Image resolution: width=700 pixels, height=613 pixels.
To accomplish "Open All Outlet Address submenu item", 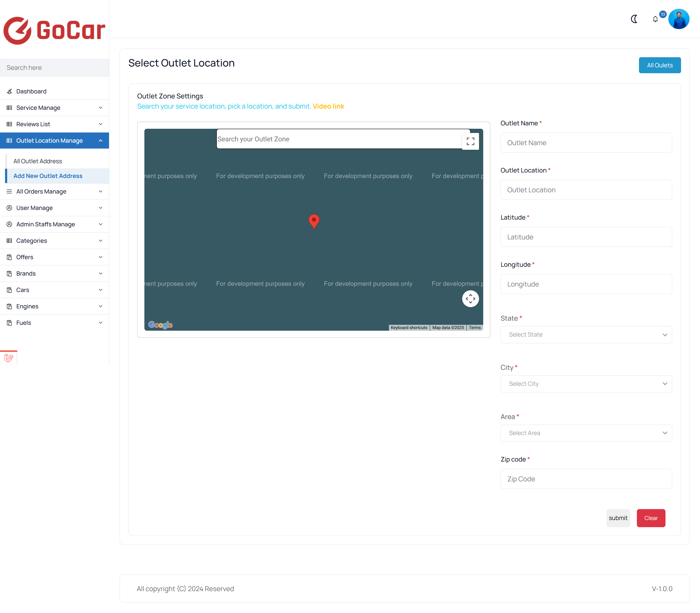I will pyautogui.click(x=57, y=161).
